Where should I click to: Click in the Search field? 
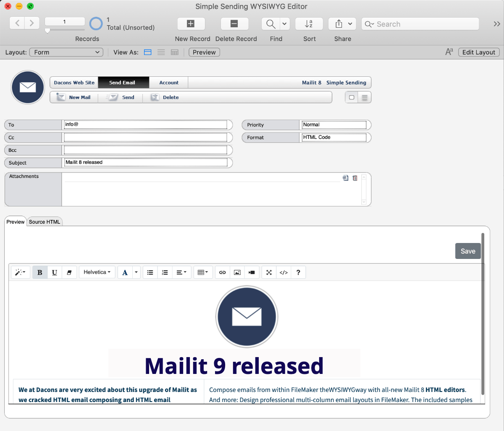[420, 24]
